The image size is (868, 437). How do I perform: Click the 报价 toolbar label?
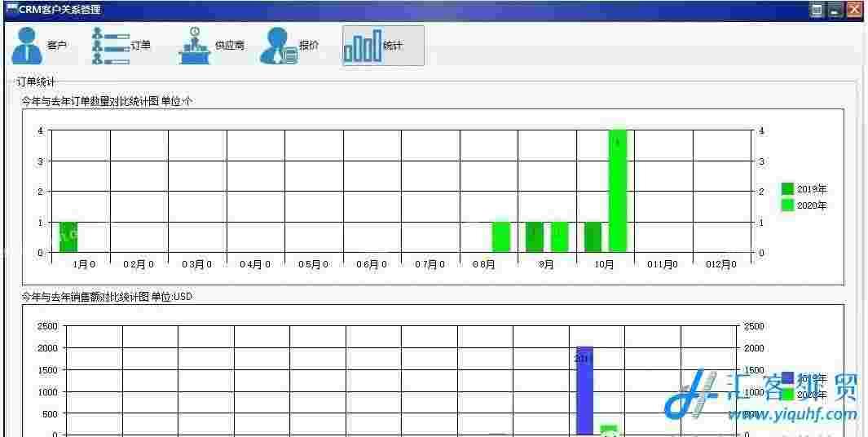coord(309,46)
